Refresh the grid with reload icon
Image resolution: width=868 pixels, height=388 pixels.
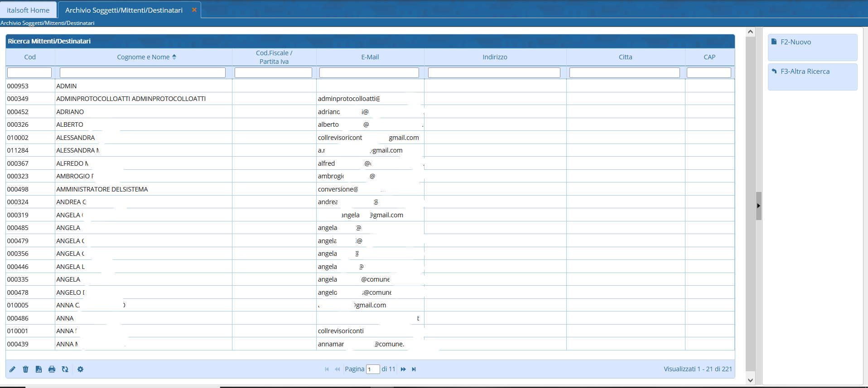click(65, 369)
